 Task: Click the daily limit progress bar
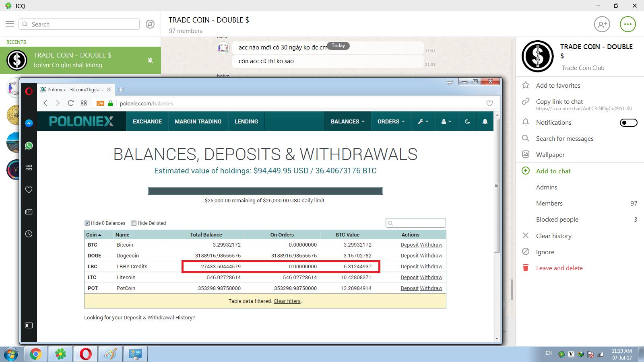[265, 191]
